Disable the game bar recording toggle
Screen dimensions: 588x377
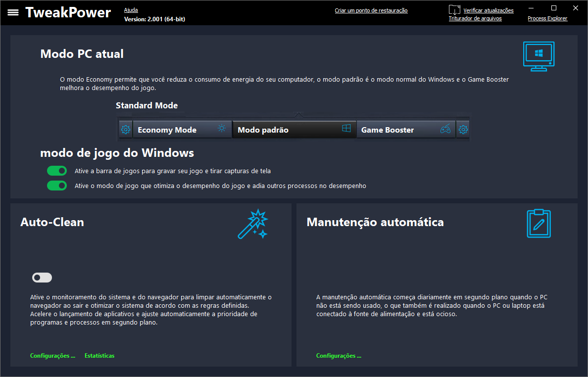[x=56, y=171]
